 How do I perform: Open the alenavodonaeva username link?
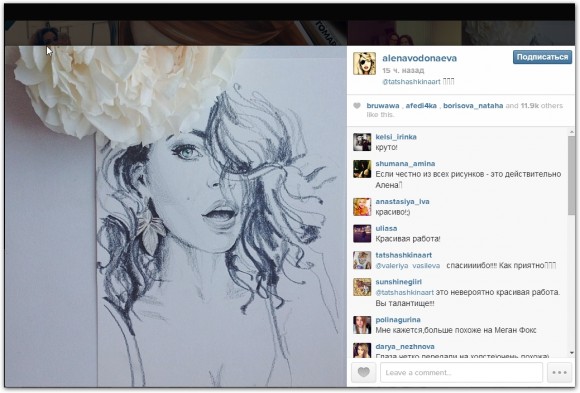pyautogui.click(x=419, y=58)
